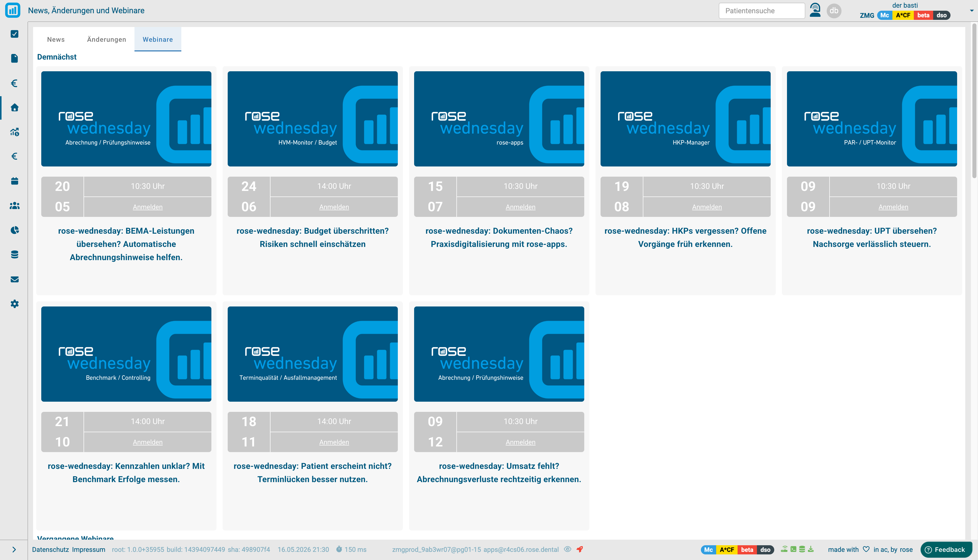Click the build info 'sha: 498907f4'

[249, 550]
